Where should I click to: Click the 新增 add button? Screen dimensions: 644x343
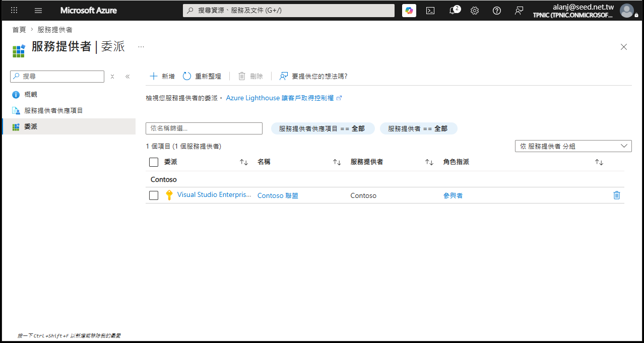162,76
